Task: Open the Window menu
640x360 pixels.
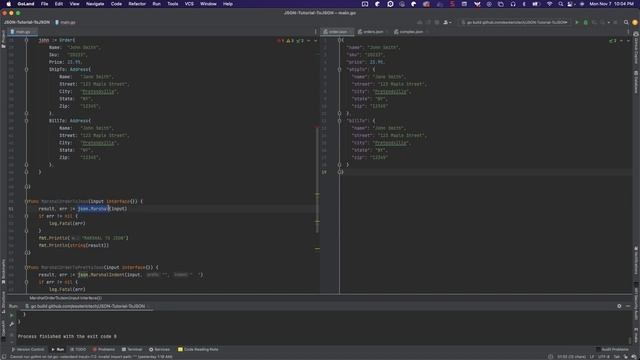Action: tap(208, 4)
